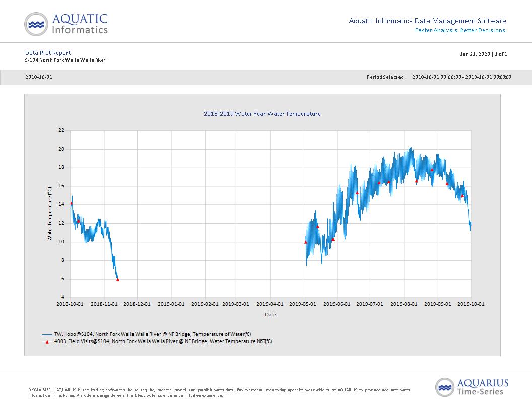This screenshot has height=411, width=532.
Task: Click y-axis tick label '12'
Action: click(61, 223)
